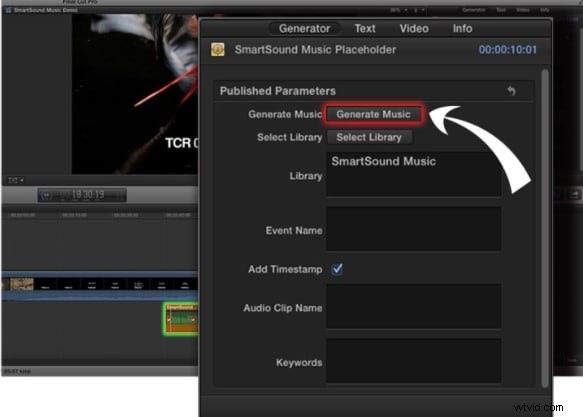Click the Published Parameters section header
The height and width of the screenshot is (417, 583).
click(x=374, y=91)
